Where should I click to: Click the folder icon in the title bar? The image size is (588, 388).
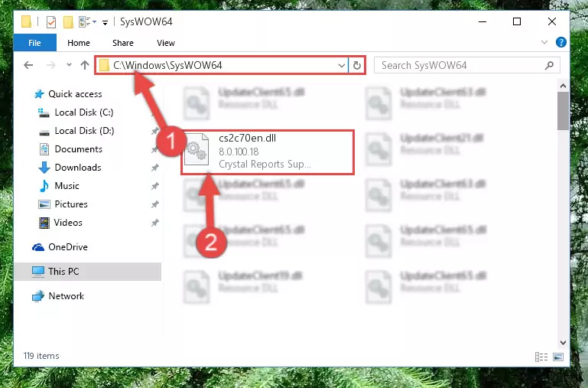26,21
